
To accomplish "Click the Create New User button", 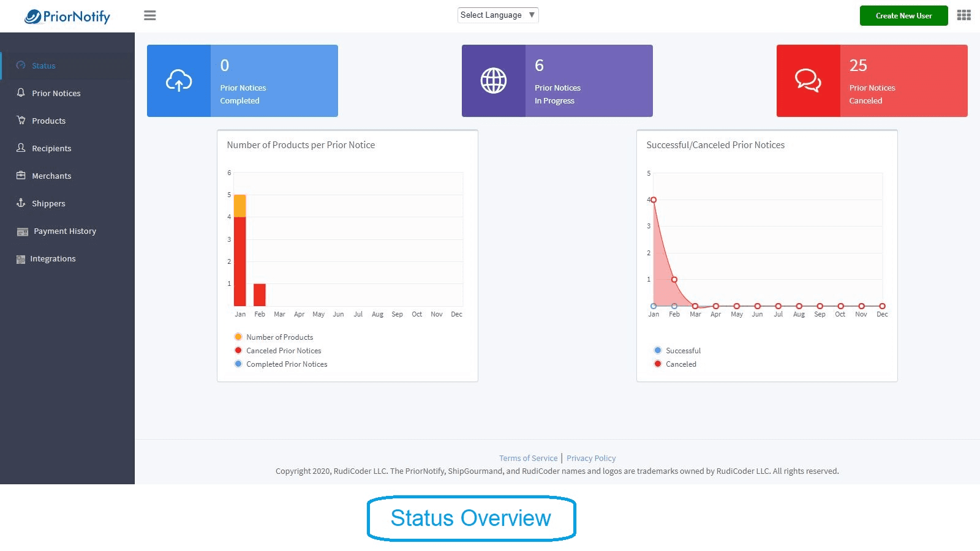I will [903, 15].
